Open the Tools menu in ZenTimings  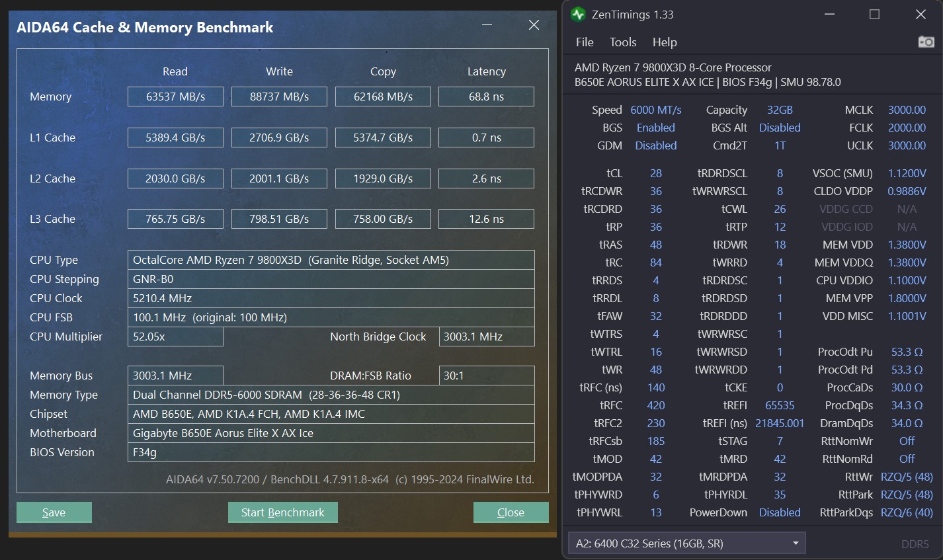pyautogui.click(x=622, y=42)
